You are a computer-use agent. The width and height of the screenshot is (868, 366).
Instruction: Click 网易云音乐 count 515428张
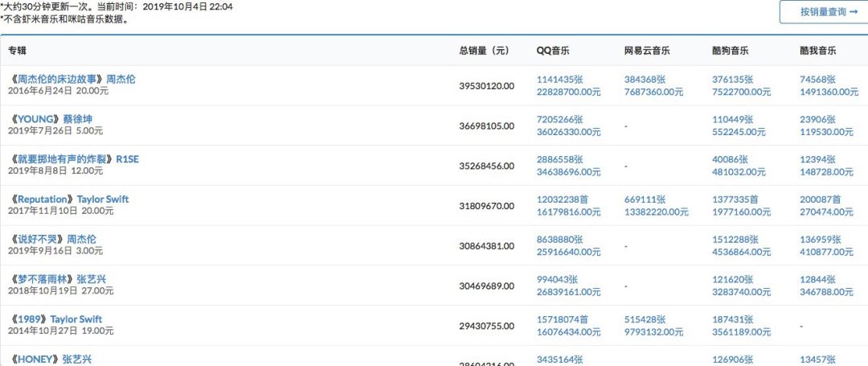click(x=645, y=319)
